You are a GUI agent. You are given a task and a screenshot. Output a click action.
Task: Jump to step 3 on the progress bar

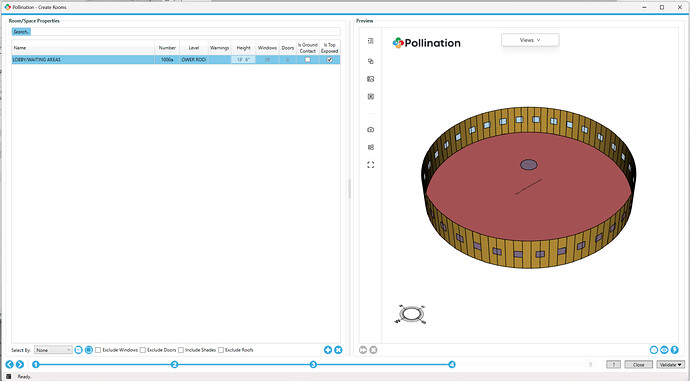313,364
